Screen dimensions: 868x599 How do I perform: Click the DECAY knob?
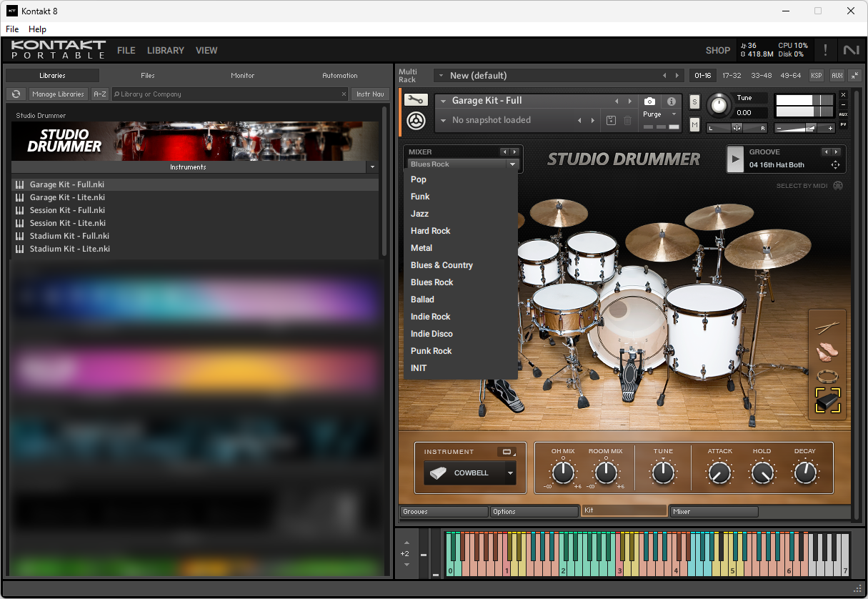tap(805, 472)
